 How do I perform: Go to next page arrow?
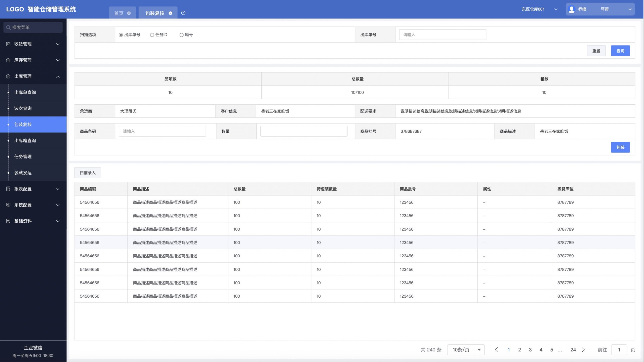[583, 350]
